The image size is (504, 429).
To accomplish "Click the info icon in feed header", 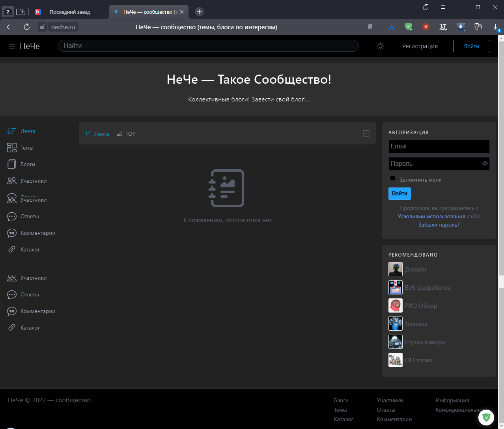I will 366,133.
